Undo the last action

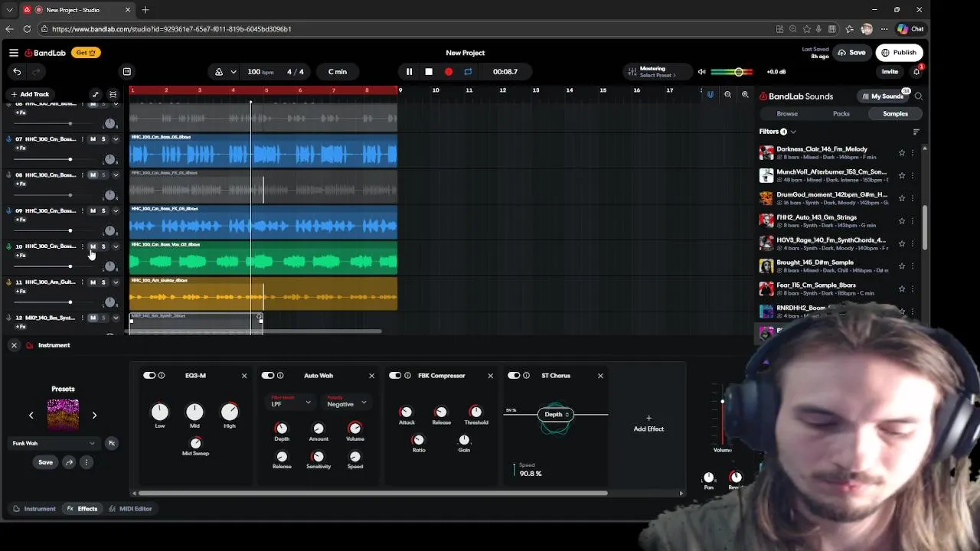[x=17, y=72]
